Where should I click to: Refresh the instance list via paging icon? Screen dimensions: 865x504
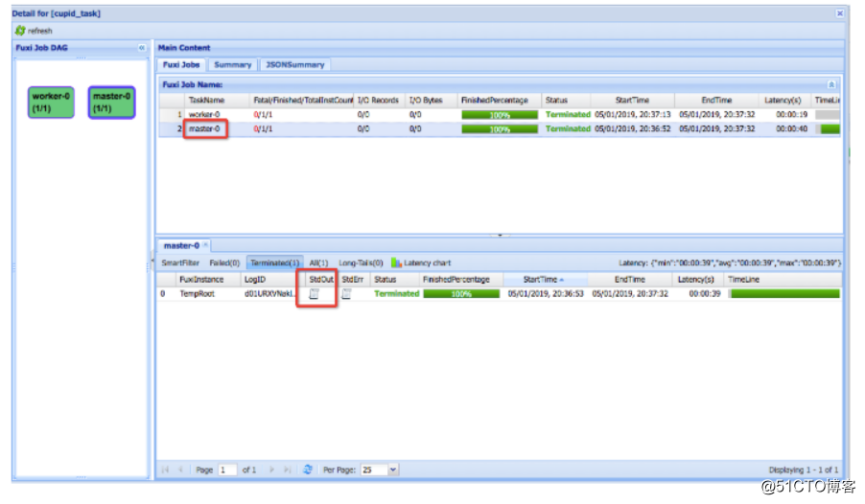pos(308,470)
